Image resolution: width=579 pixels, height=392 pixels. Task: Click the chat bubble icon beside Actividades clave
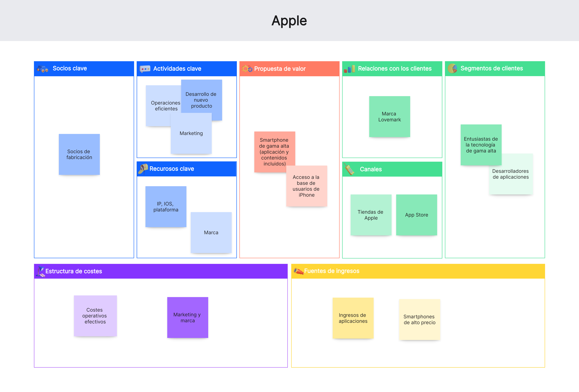(x=145, y=69)
